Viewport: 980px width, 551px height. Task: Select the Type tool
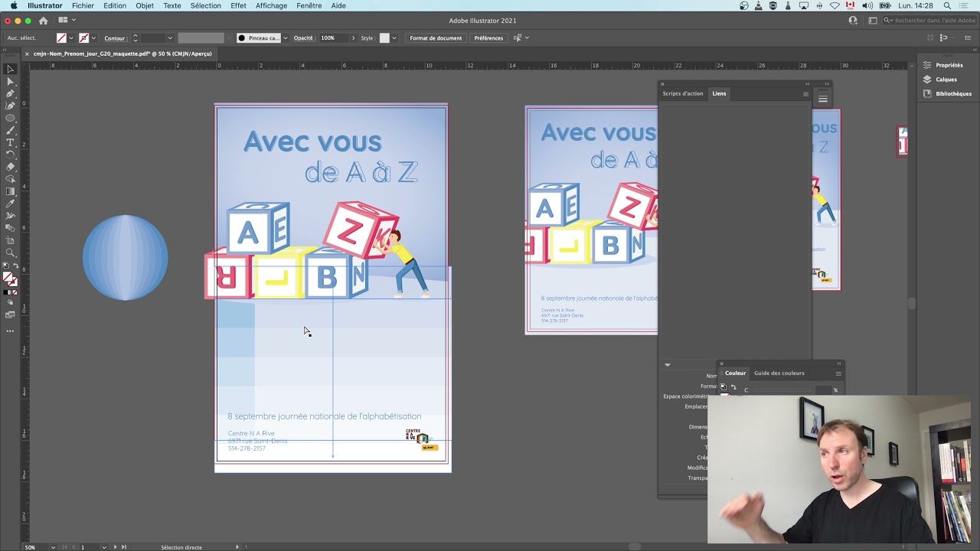pos(10,142)
